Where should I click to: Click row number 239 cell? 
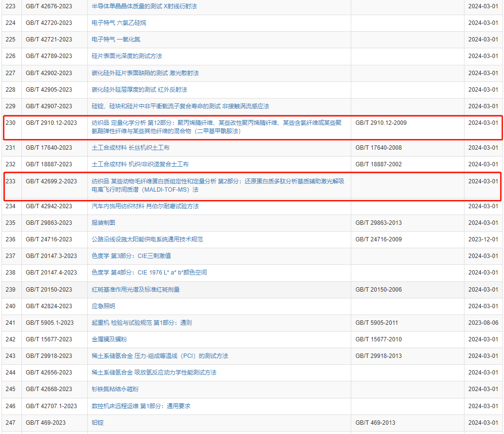point(11,290)
